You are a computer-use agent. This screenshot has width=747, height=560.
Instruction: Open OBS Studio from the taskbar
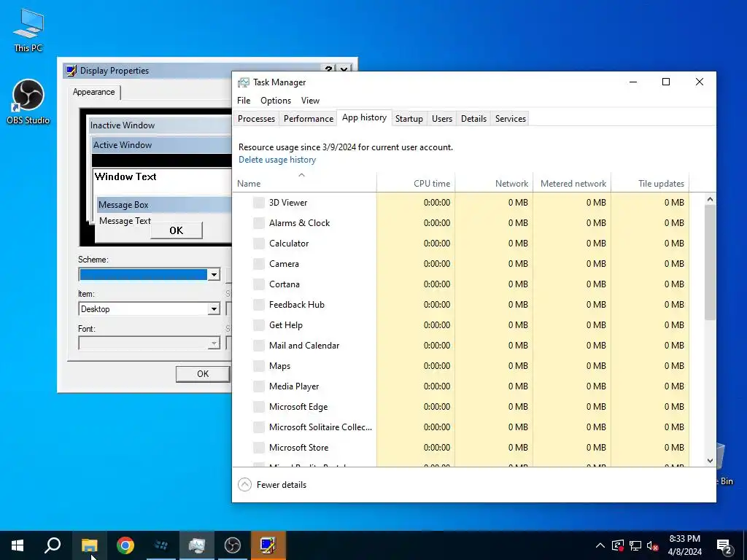pos(233,545)
